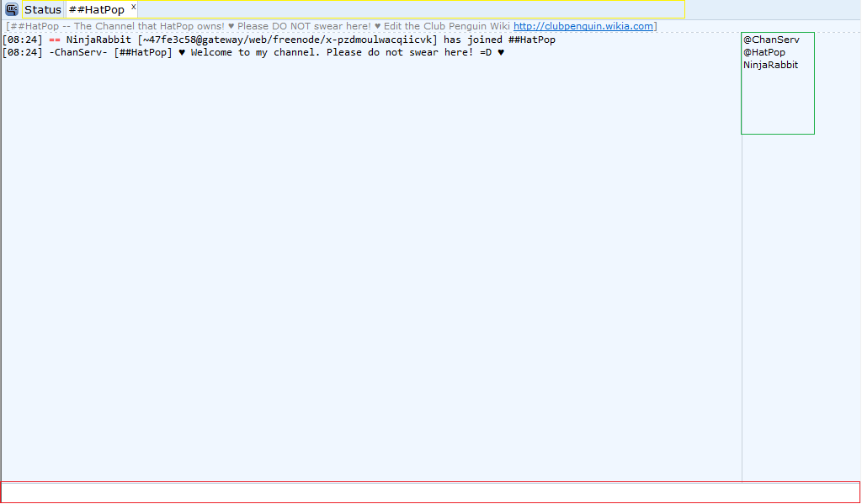This screenshot has height=504, width=862.
Task: Click the channel topic text
Action: tap(332, 26)
